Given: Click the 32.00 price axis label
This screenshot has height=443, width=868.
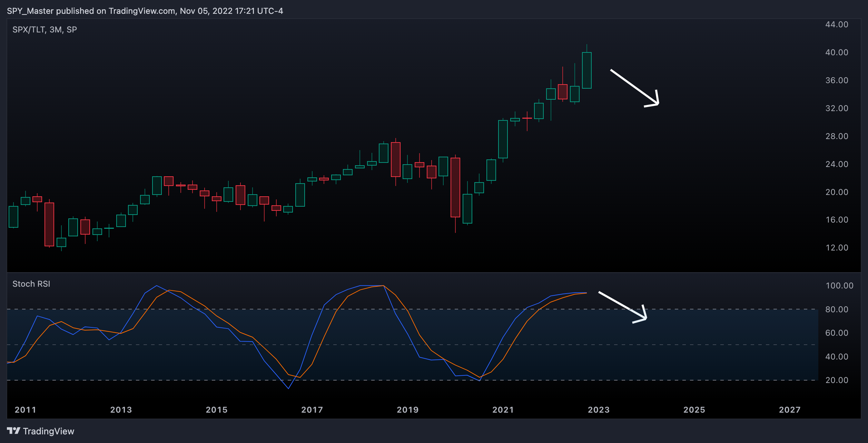Looking at the screenshot, I should [837, 108].
